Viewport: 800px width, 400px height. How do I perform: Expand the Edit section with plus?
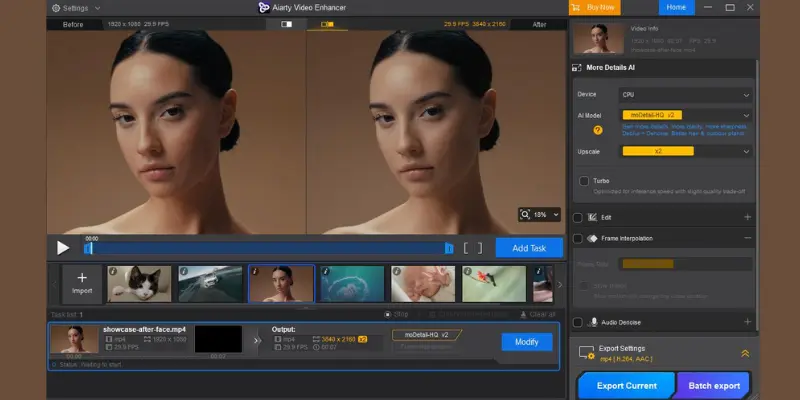747,217
